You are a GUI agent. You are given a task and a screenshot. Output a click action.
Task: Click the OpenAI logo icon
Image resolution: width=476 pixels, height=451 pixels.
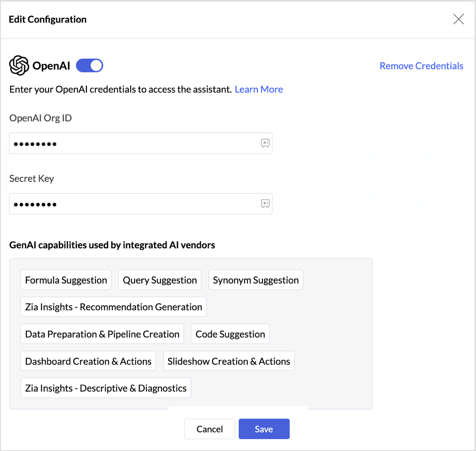coord(19,66)
